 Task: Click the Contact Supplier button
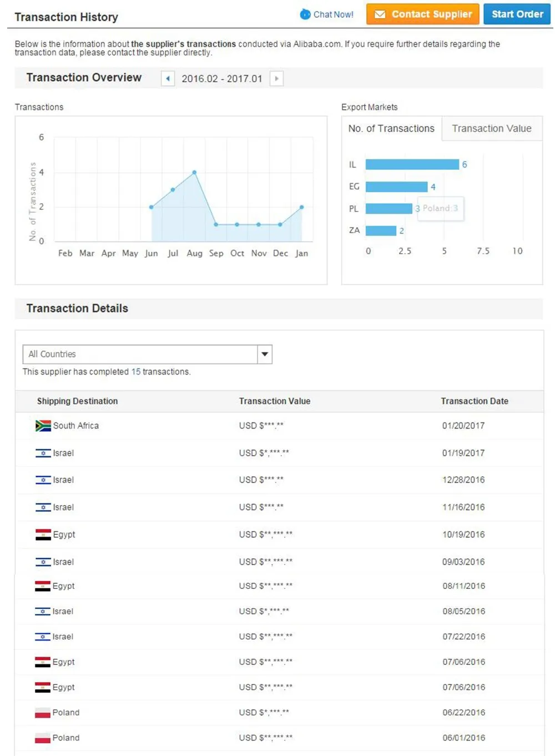coord(423,14)
